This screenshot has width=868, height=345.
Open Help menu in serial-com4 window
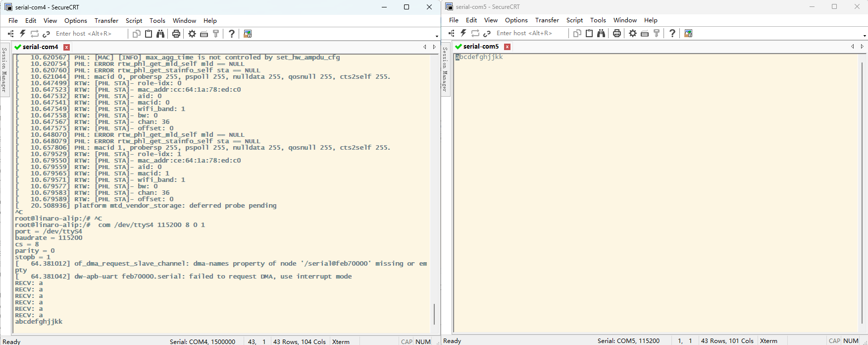210,21
